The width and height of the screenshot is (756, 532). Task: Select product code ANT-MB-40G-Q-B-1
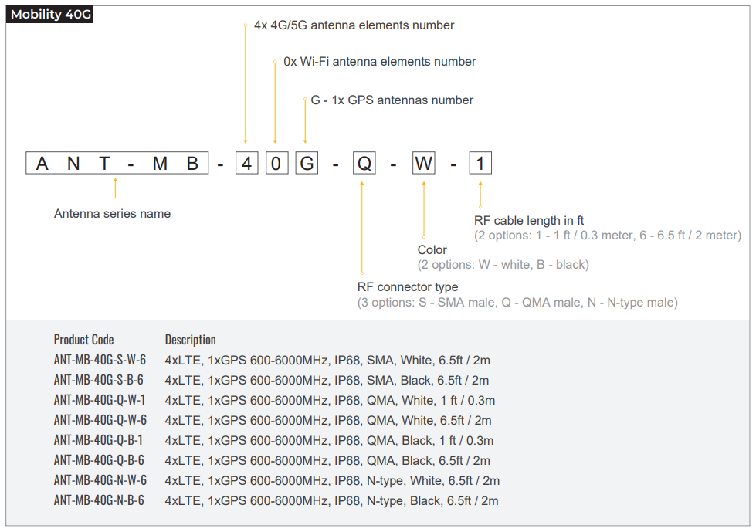point(98,440)
